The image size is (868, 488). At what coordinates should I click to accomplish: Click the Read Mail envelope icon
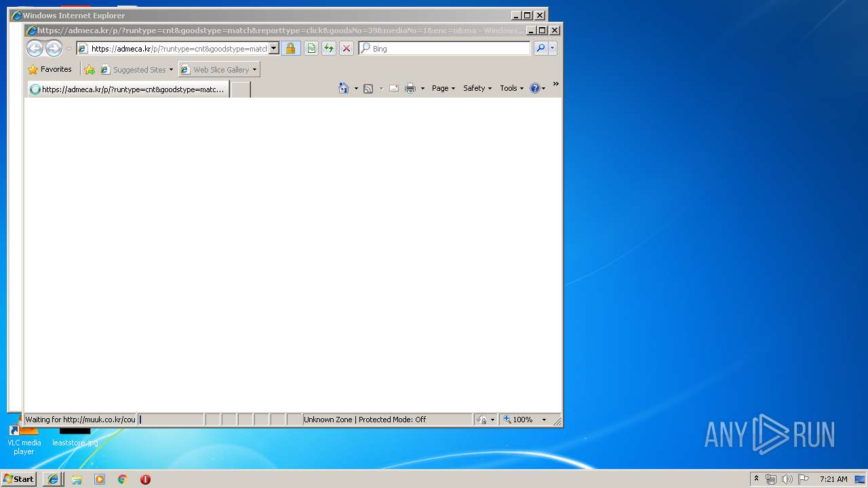[394, 88]
